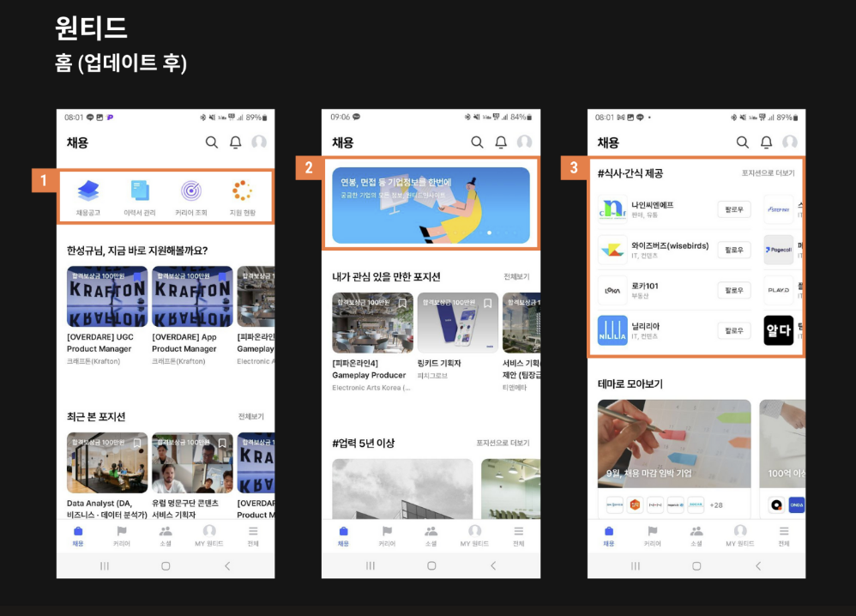856x616 pixels.
Task: Open the 로카101 company logo
Action: tap(612, 290)
